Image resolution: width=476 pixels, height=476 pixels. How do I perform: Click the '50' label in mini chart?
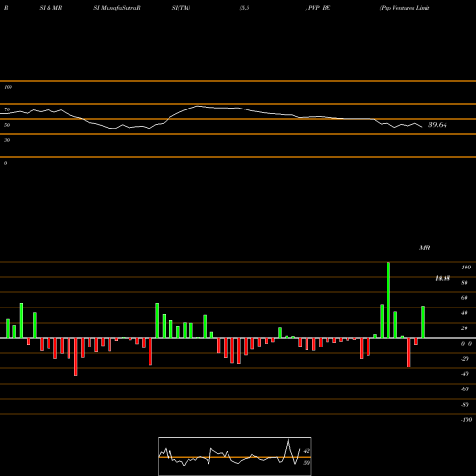tap(307, 463)
